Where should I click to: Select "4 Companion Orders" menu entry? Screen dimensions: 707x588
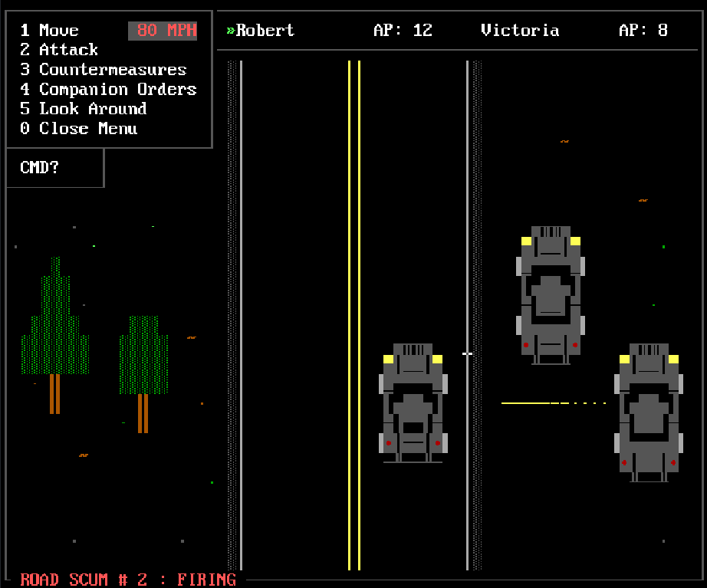[108, 89]
